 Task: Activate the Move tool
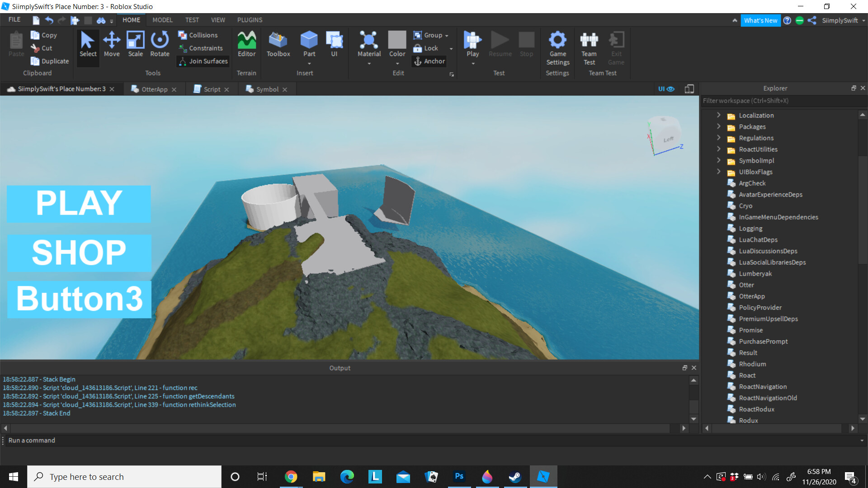[112, 44]
